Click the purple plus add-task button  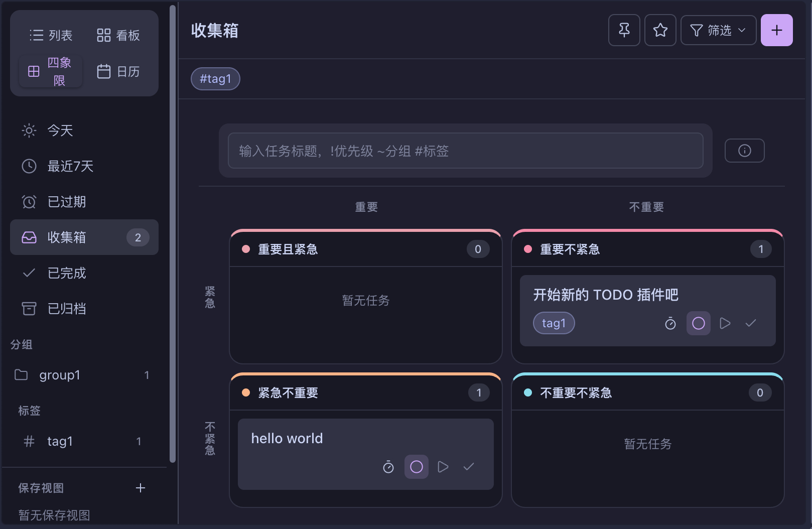[x=777, y=30]
